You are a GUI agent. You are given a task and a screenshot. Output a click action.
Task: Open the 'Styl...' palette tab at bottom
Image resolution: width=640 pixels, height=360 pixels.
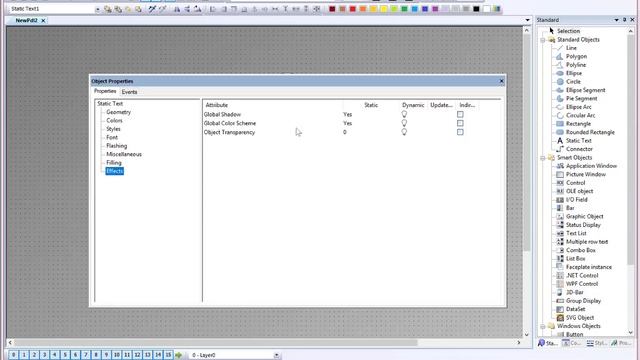[597, 343]
